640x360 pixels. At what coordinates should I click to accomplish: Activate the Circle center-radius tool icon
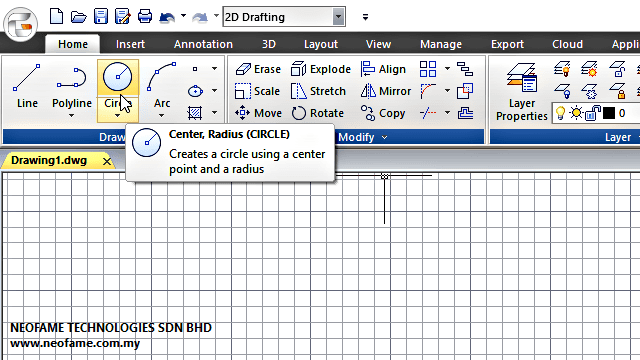click(x=118, y=77)
